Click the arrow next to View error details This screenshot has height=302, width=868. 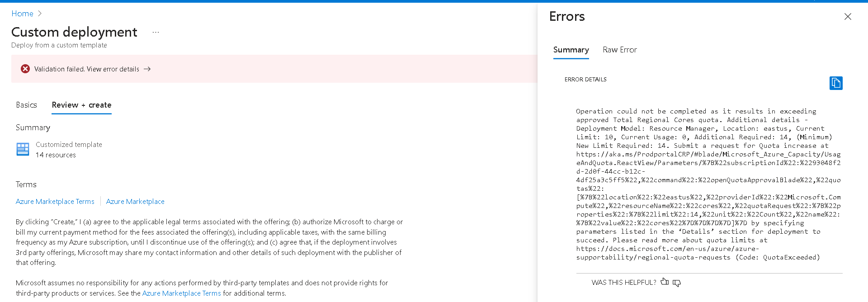147,69
